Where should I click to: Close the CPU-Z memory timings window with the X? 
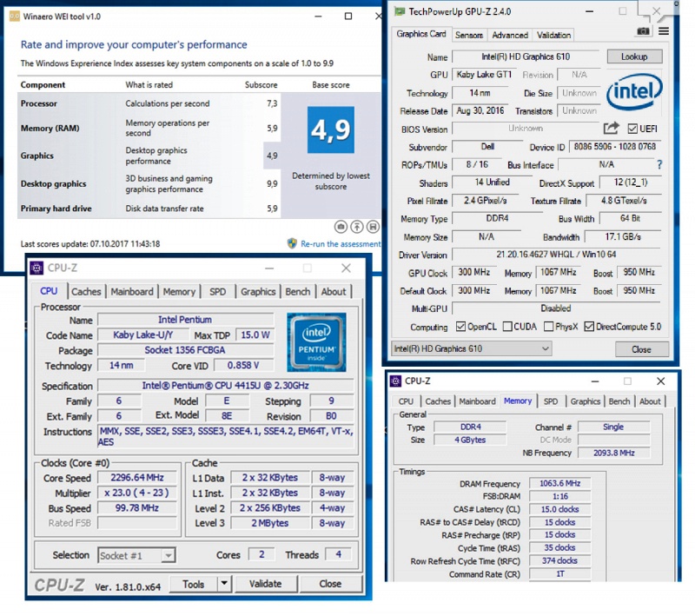click(660, 381)
